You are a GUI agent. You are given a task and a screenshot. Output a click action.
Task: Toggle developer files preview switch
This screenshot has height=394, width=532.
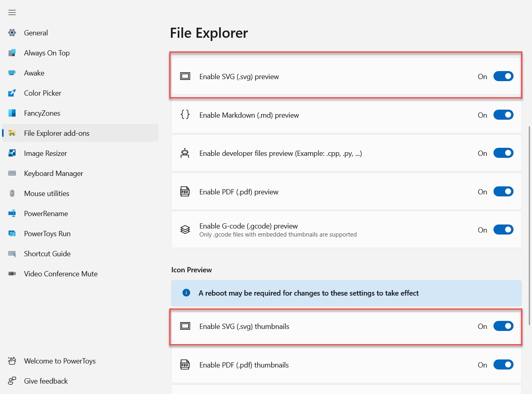[x=503, y=153]
